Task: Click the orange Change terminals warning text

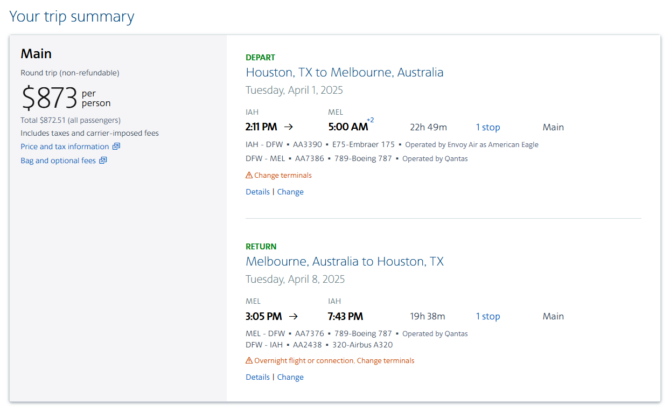Action: pyautogui.click(x=283, y=175)
